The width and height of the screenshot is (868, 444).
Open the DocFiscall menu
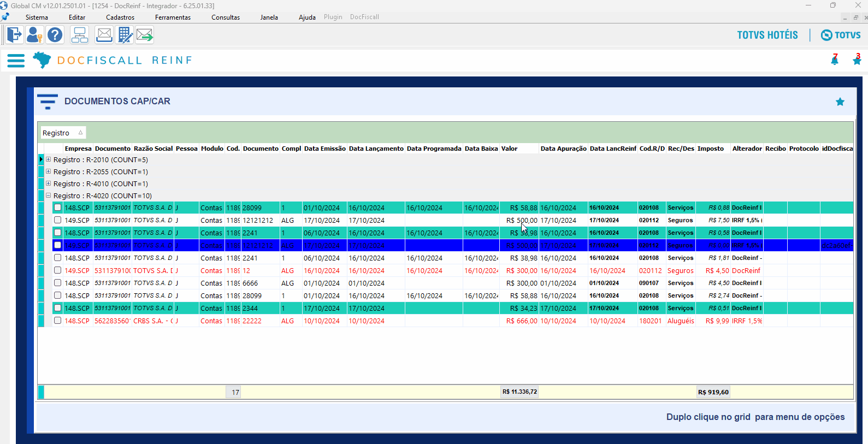click(364, 17)
